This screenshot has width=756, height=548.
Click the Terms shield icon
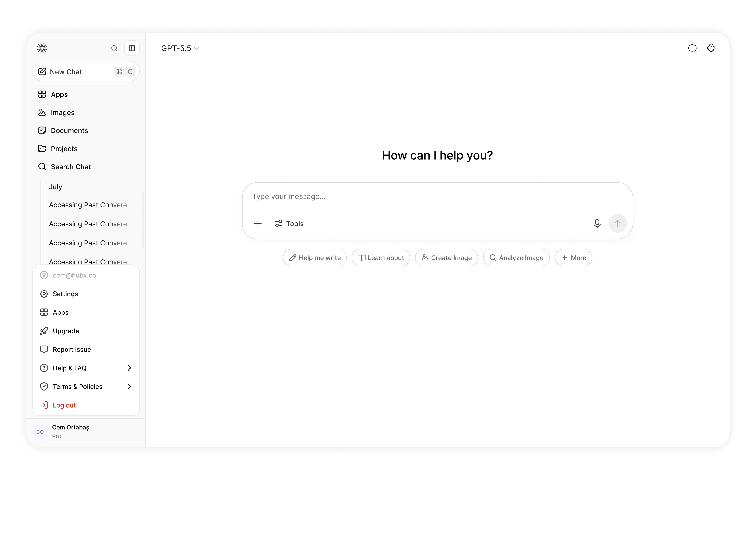[44, 387]
